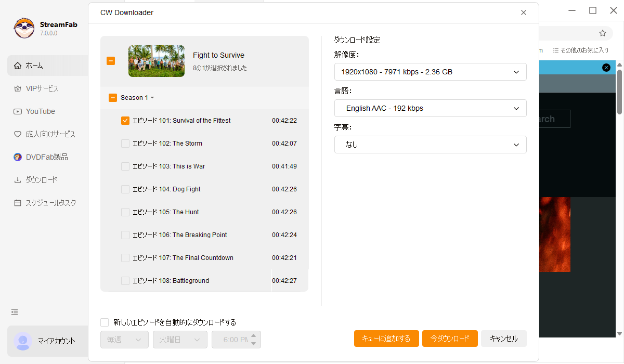Open スケジュールタスク scheduled tasks
The height and width of the screenshot is (364, 624).
click(x=50, y=203)
